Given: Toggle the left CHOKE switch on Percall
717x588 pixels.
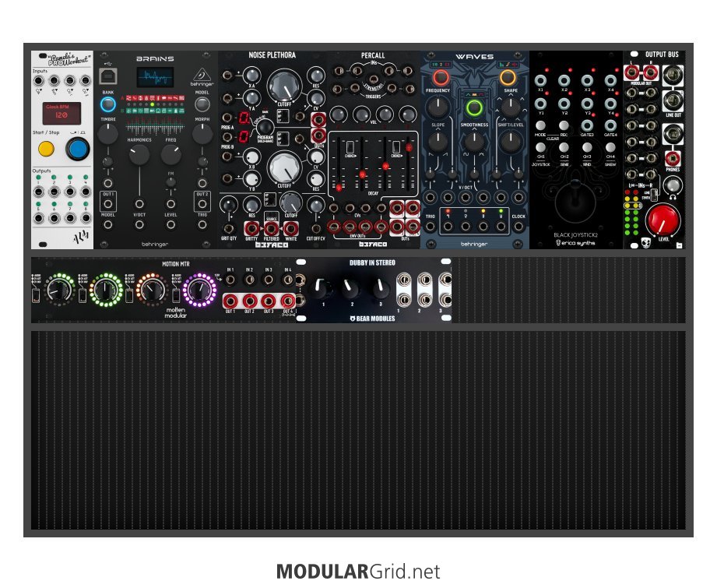Looking at the screenshot, I should point(350,146).
